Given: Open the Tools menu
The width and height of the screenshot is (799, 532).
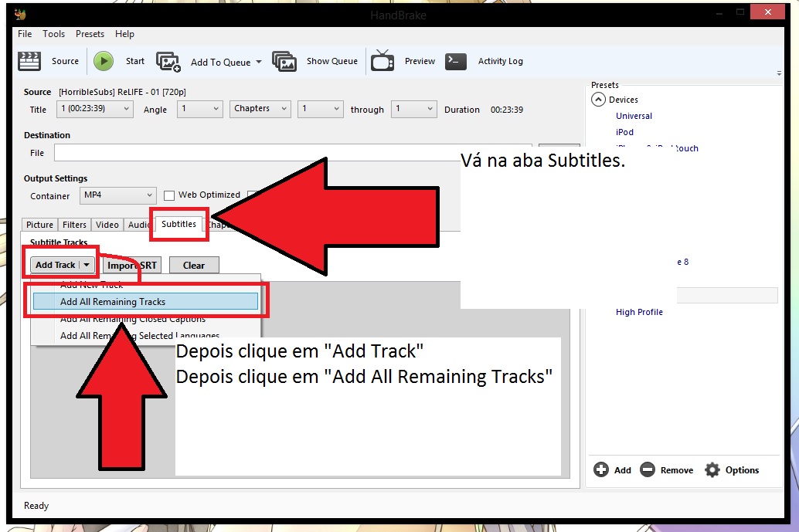Looking at the screenshot, I should [53, 34].
